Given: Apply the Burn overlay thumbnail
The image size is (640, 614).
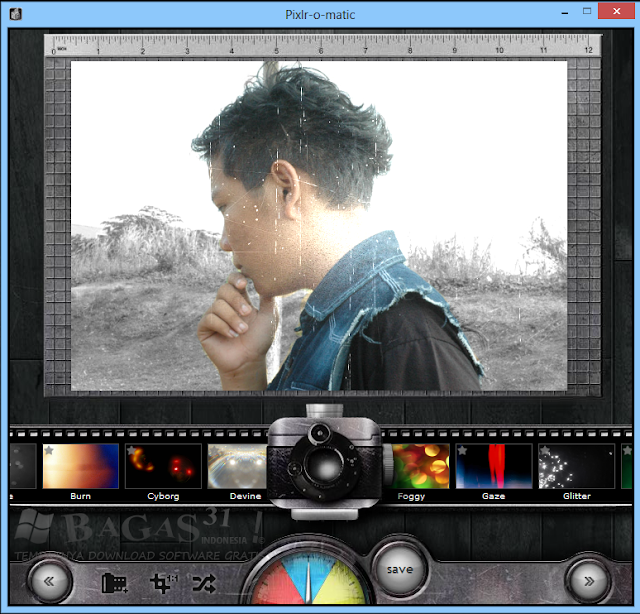Looking at the screenshot, I should pyautogui.click(x=80, y=466).
